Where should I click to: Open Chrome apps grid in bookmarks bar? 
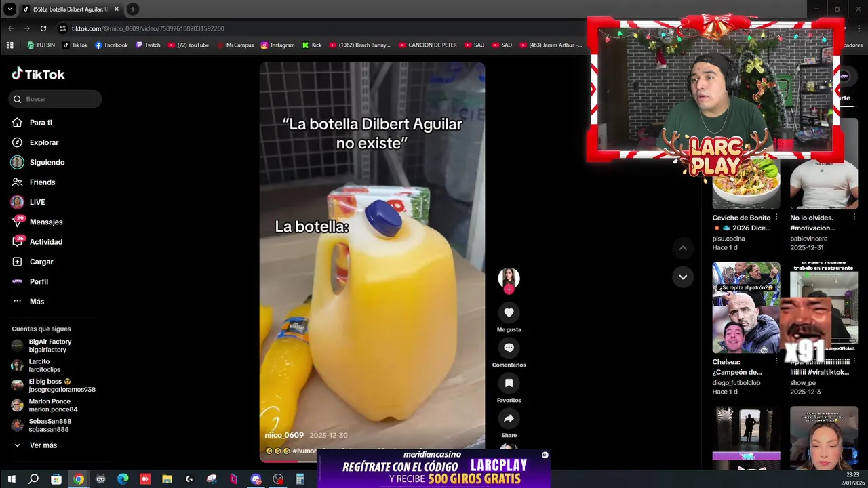click(9, 45)
